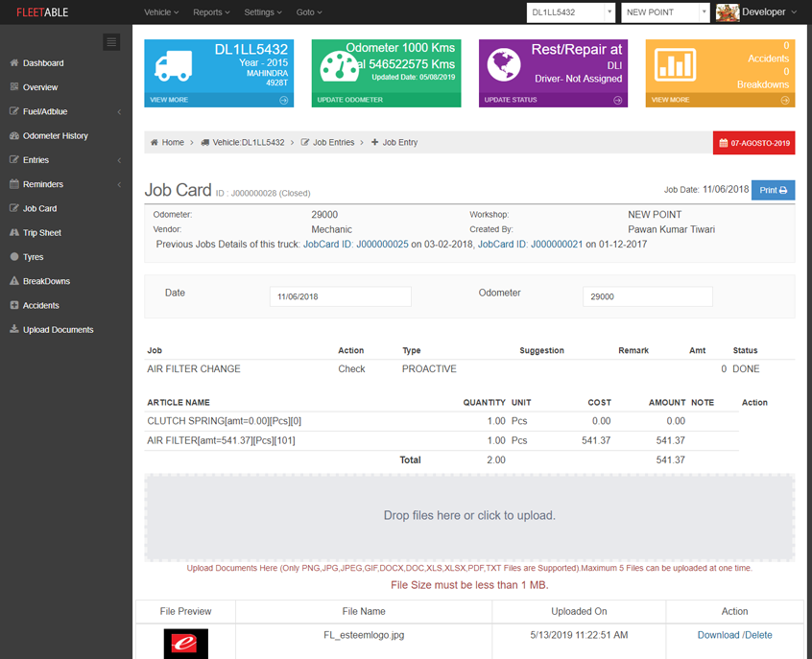Open the DL1LL5432 vehicle selector dropdown
Image resolution: width=812 pixels, height=659 pixels.
coord(570,12)
